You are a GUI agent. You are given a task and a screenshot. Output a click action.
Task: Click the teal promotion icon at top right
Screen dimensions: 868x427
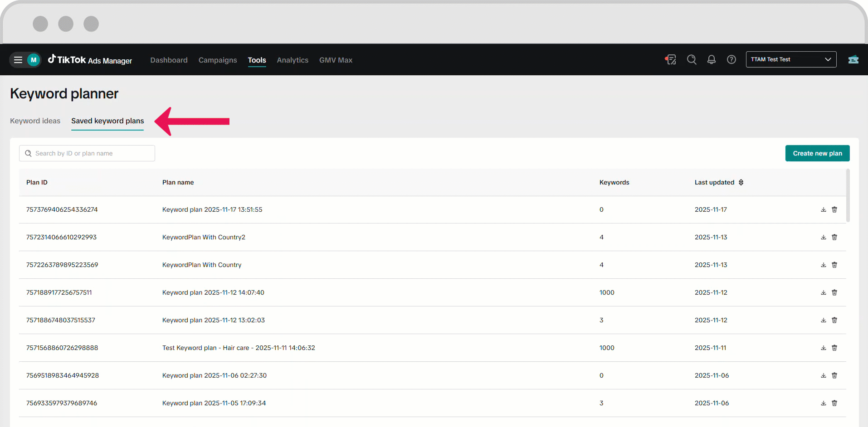click(853, 59)
